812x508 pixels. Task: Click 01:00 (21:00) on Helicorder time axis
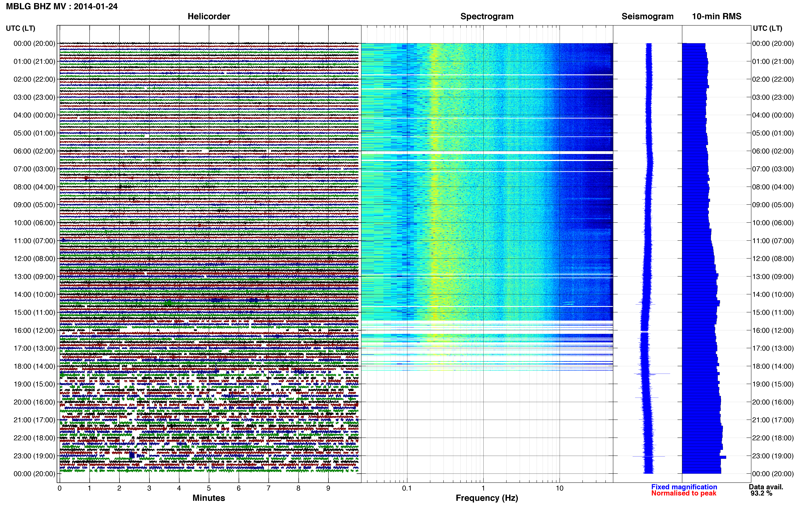pyautogui.click(x=34, y=62)
